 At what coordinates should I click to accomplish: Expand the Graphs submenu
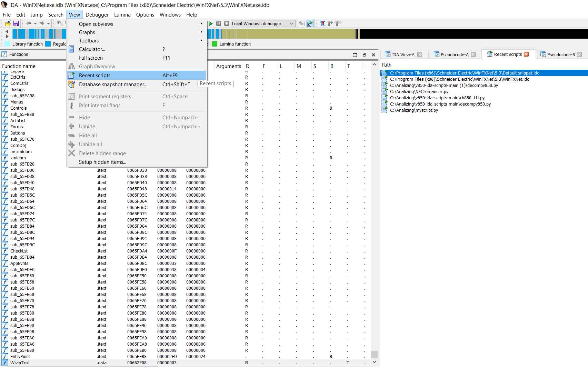point(137,32)
